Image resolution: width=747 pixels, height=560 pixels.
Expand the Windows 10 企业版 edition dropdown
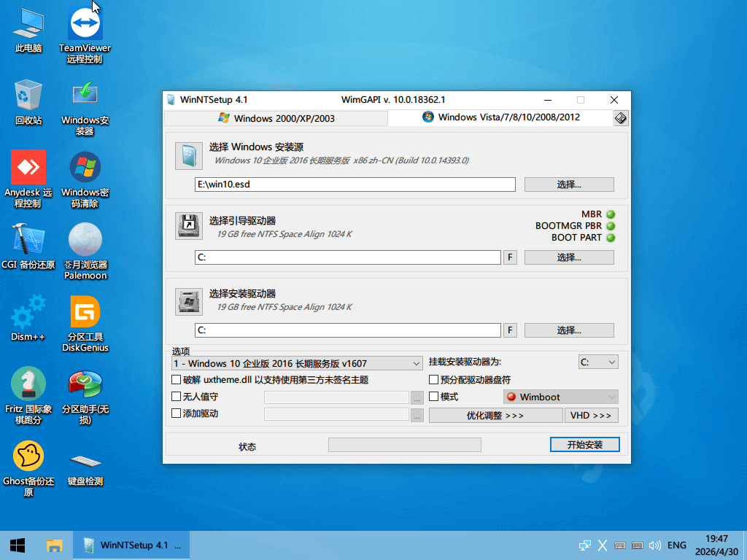[x=297, y=363]
